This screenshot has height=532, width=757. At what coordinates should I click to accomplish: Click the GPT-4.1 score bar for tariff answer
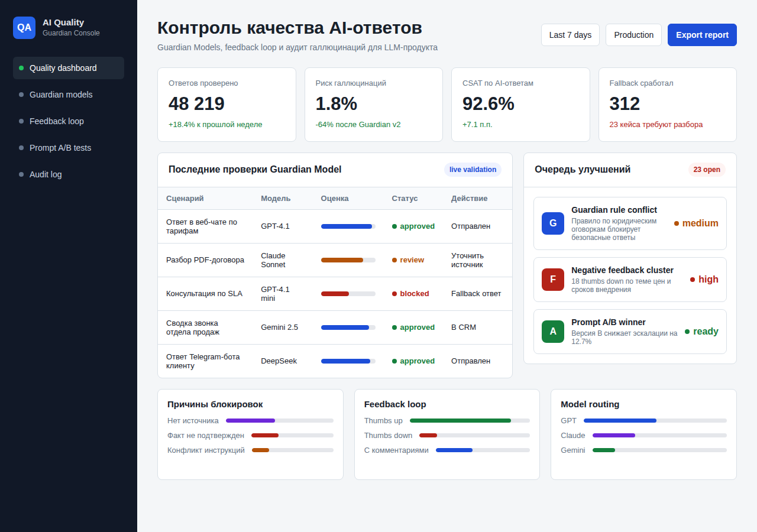pos(348,226)
